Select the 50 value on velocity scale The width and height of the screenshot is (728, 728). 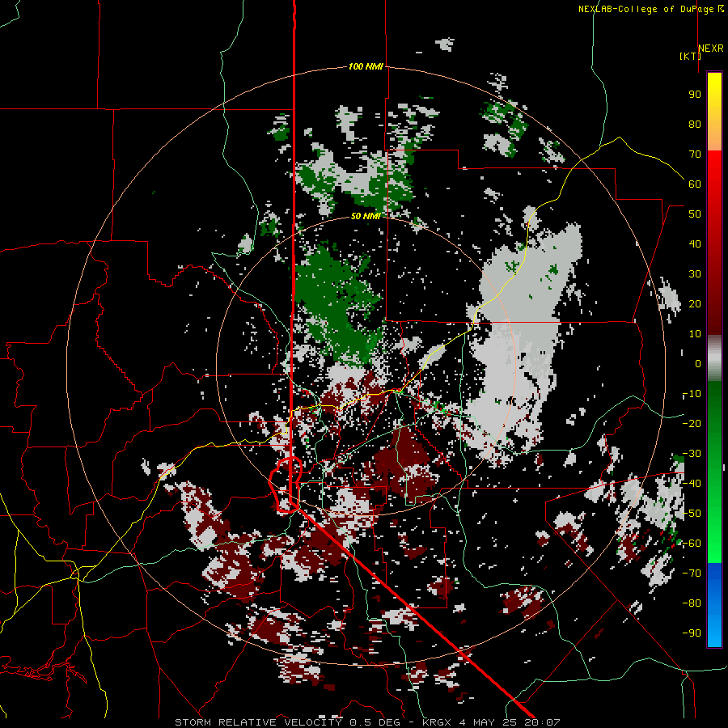tap(695, 214)
